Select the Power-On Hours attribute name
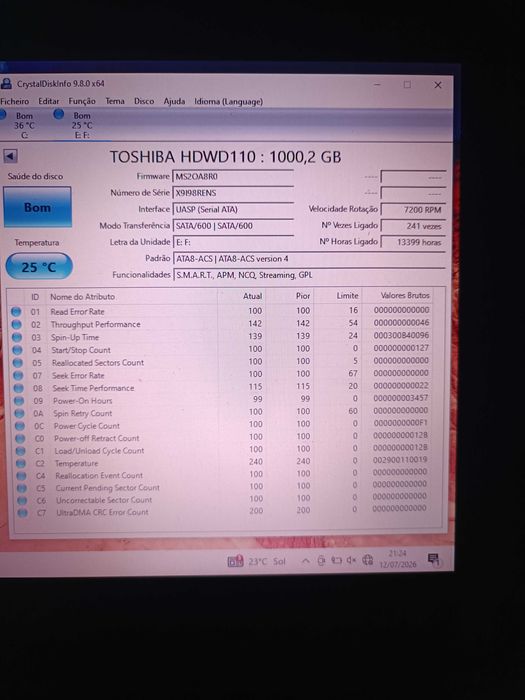Viewport: 525px width, 700px height. click(83, 401)
